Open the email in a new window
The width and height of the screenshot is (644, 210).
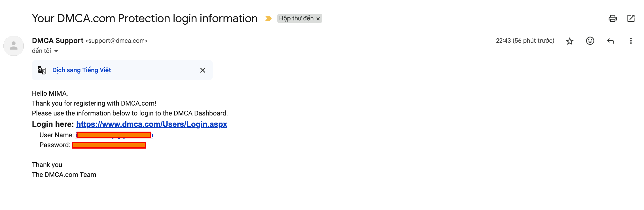tap(631, 18)
